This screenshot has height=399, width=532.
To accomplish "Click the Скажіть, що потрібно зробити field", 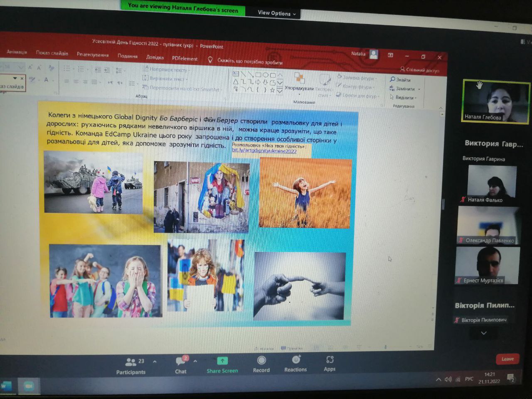I will [250, 62].
